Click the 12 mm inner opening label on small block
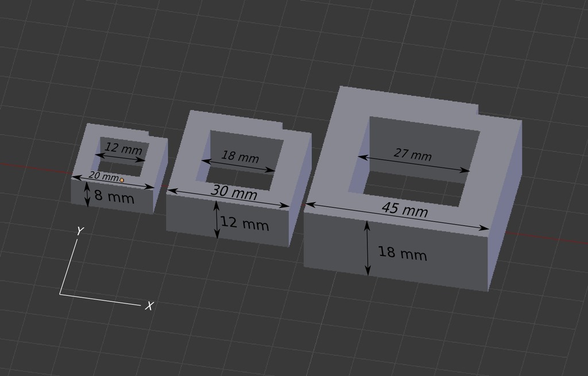The height and width of the screenshot is (376, 588). click(x=123, y=149)
